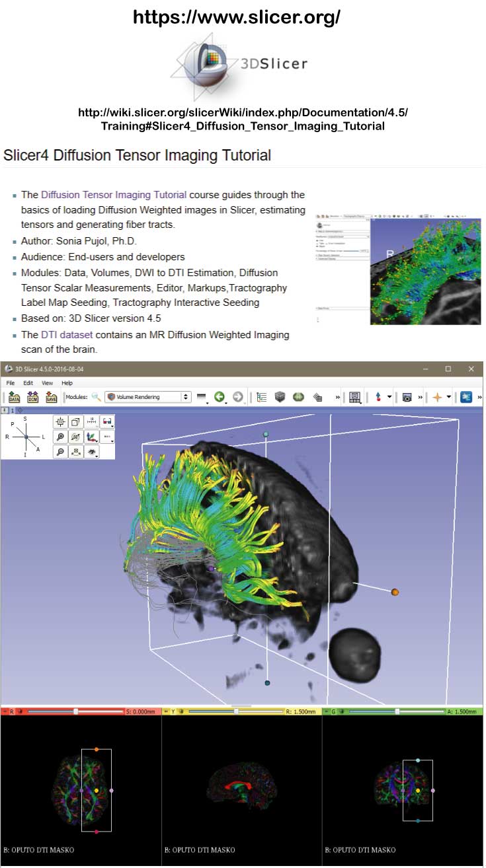Click the S axis label on orientation widget
The image size is (486, 868).
click(25, 419)
